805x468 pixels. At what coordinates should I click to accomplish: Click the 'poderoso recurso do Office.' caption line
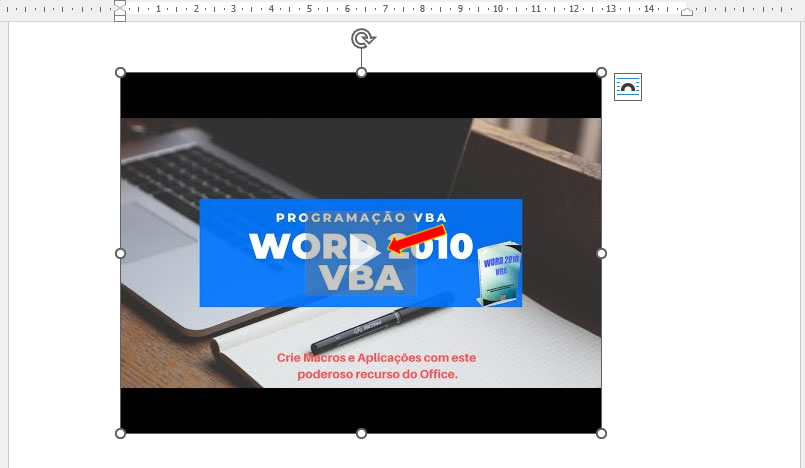(377, 374)
